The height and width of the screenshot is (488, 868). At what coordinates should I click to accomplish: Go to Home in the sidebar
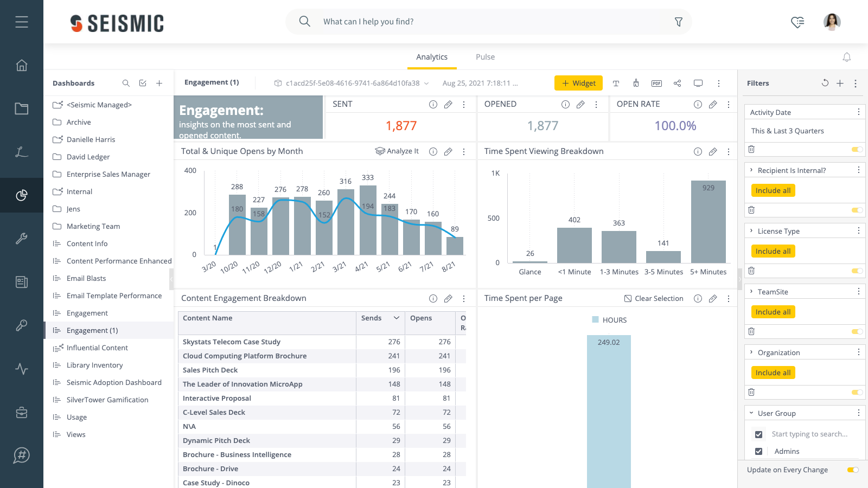point(22,65)
